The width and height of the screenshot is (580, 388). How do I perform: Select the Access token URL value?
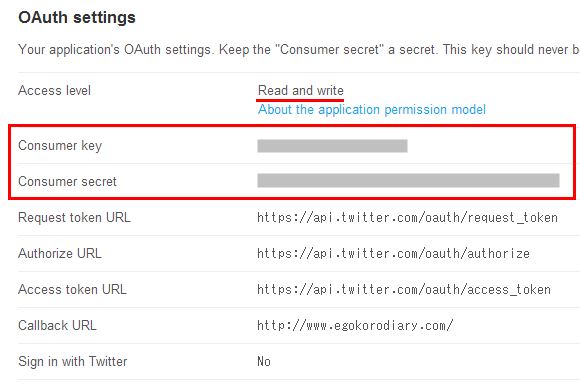click(x=404, y=289)
